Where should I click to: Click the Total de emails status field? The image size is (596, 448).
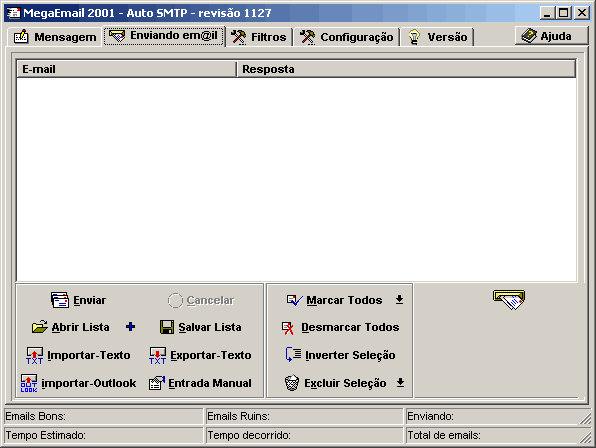pyautogui.click(x=498, y=435)
